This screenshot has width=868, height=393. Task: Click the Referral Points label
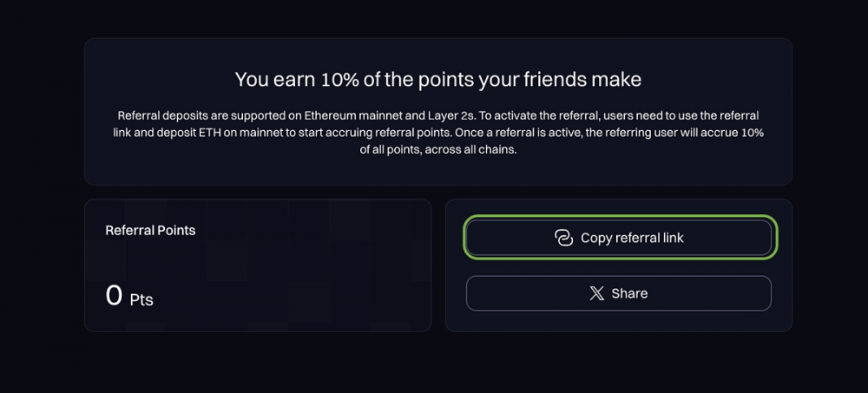click(150, 230)
